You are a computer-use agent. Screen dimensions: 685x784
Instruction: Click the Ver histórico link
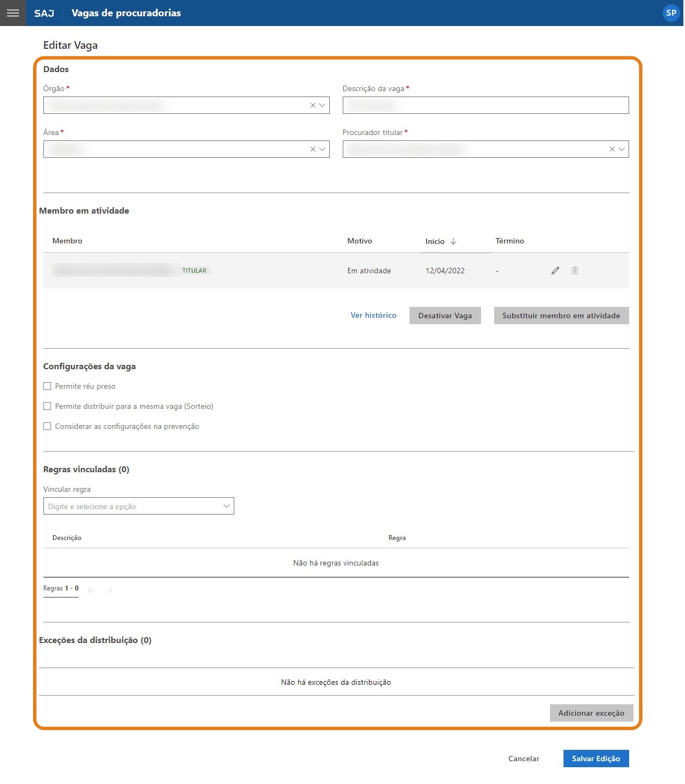[373, 316]
